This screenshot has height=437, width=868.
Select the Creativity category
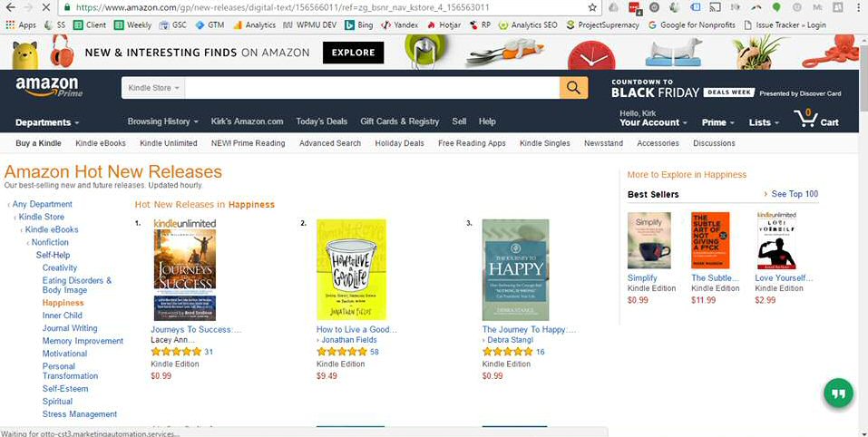point(60,267)
